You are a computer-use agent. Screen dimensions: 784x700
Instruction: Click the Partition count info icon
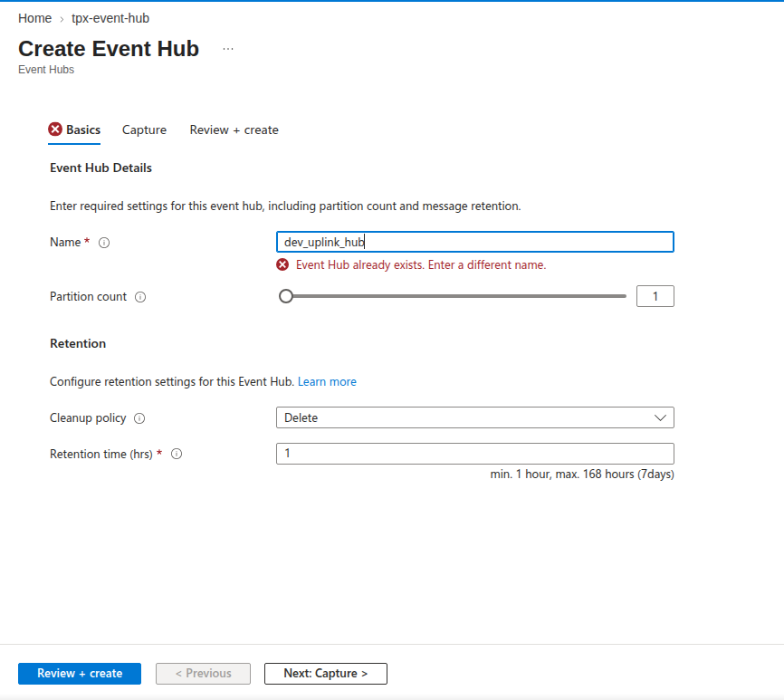pyautogui.click(x=140, y=297)
